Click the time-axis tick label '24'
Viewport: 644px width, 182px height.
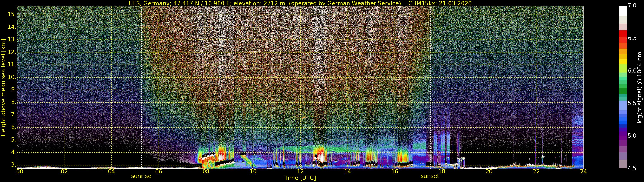tap(583, 172)
